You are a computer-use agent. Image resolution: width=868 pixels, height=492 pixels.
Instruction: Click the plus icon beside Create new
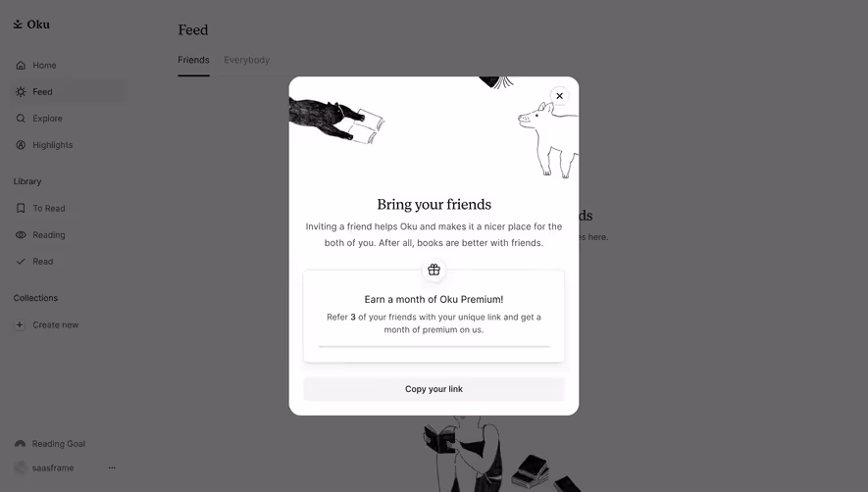pos(20,324)
